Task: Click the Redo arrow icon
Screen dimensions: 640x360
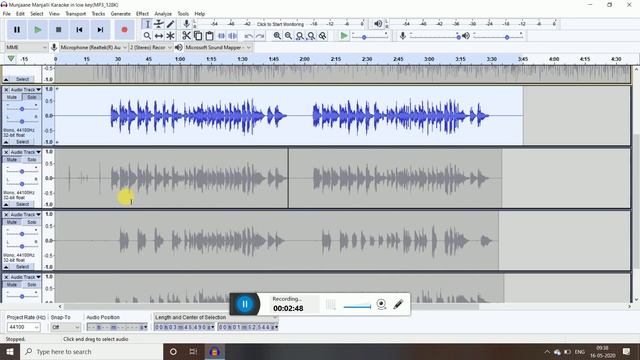Action: [260, 36]
